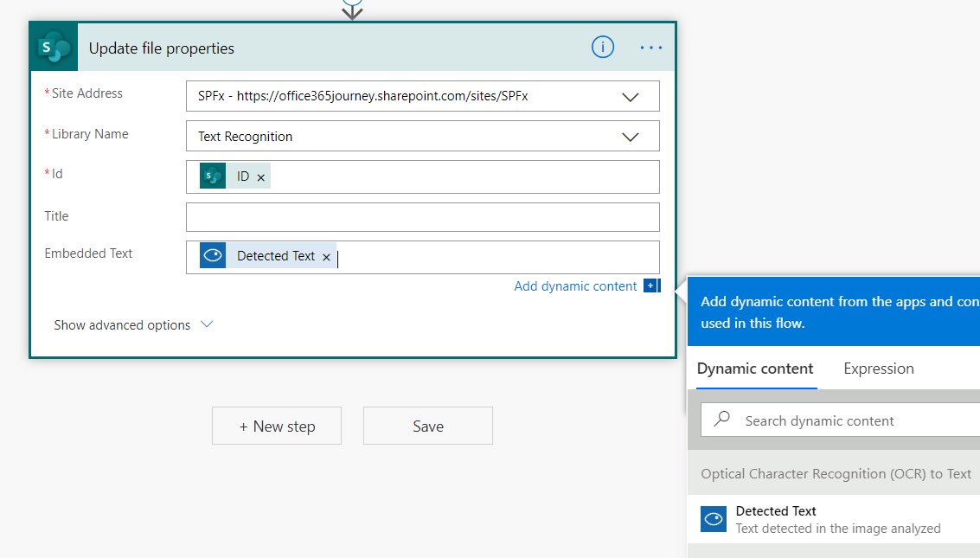
Task: Click the New step button
Action: point(277,427)
